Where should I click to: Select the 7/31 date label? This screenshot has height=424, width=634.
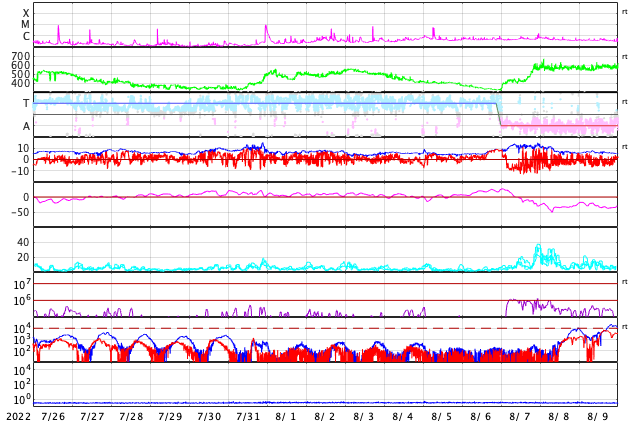click(x=248, y=416)
